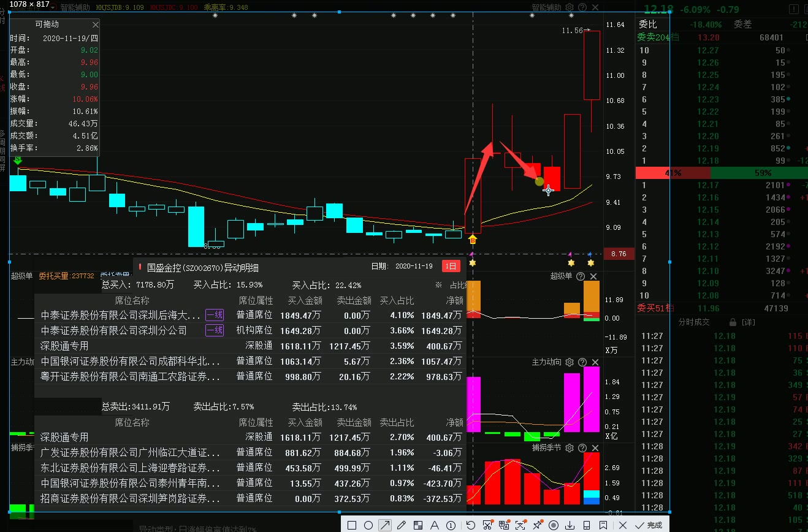This screenshot has height=532, width=808.
Task: Click the 委比 label in order book
Action: point(647,25)
